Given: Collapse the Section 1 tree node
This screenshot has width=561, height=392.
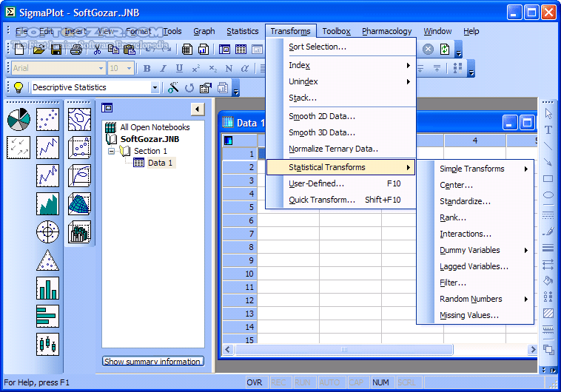Looking at the screenshot, I should (x=112, y=151).
